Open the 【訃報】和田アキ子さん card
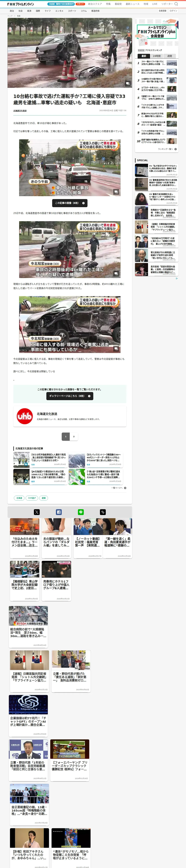Screen dimensions: 186x868 pos(30,848)
